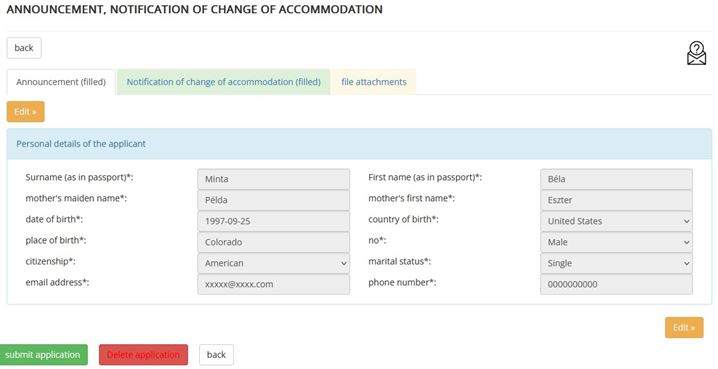718x369 pixels.
Task: Click the email address field
Action: (273, 284)
